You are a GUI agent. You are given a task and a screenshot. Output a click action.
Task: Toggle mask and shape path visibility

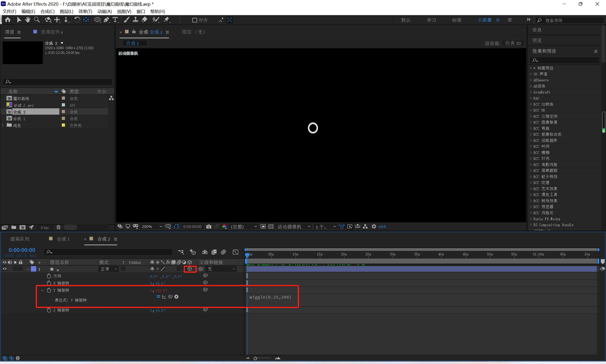pyautogui.click(x=176, y=227)
